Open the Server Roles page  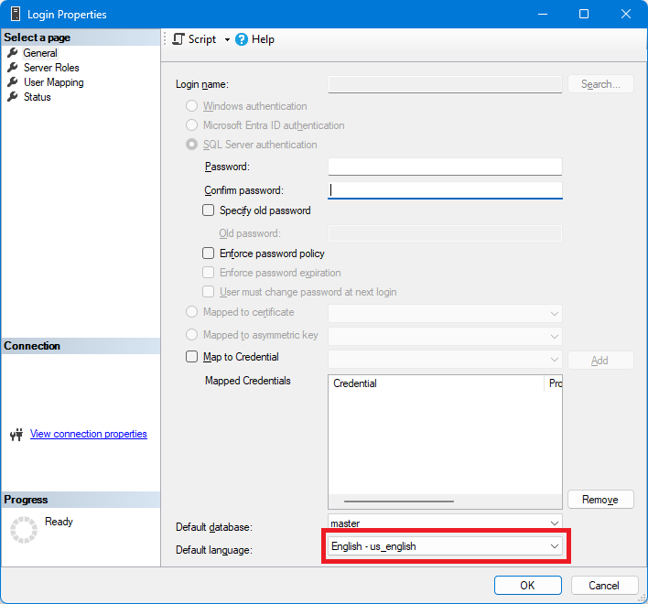(x=51, y=68)
